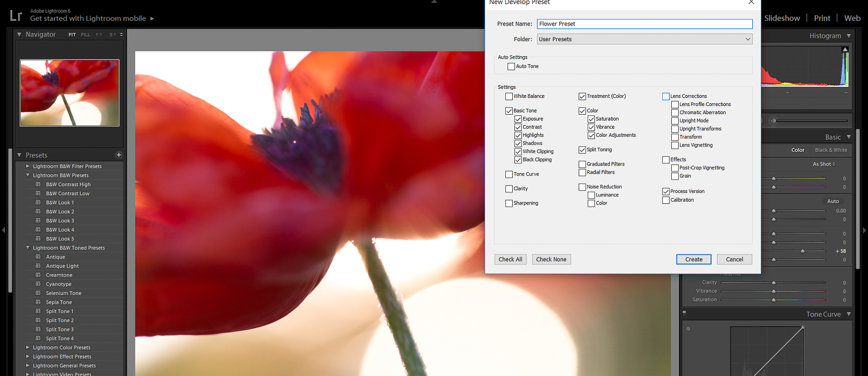Click the Auto tone button in Basic panel

pos(833,201)
